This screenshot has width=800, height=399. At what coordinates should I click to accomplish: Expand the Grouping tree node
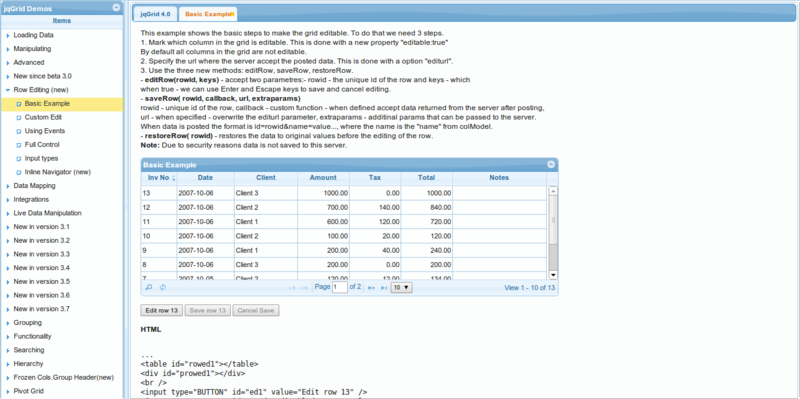coord(8,323)
